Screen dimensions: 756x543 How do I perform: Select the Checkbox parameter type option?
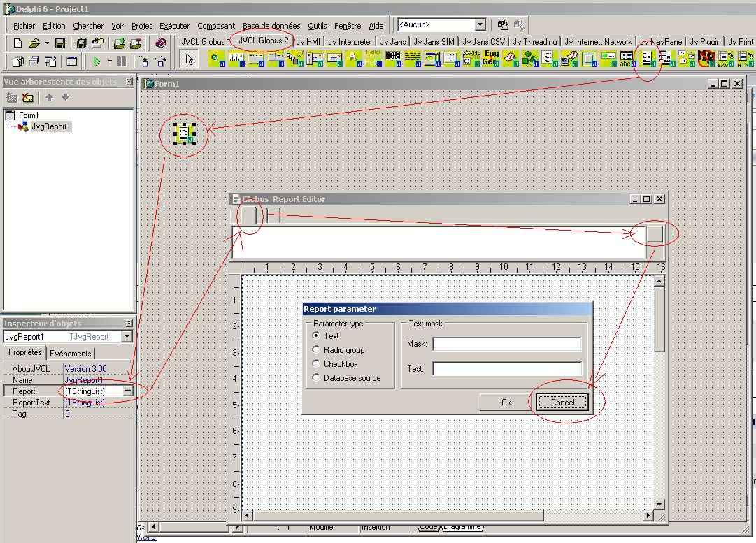pyautogui.click(x=317, y=364)
